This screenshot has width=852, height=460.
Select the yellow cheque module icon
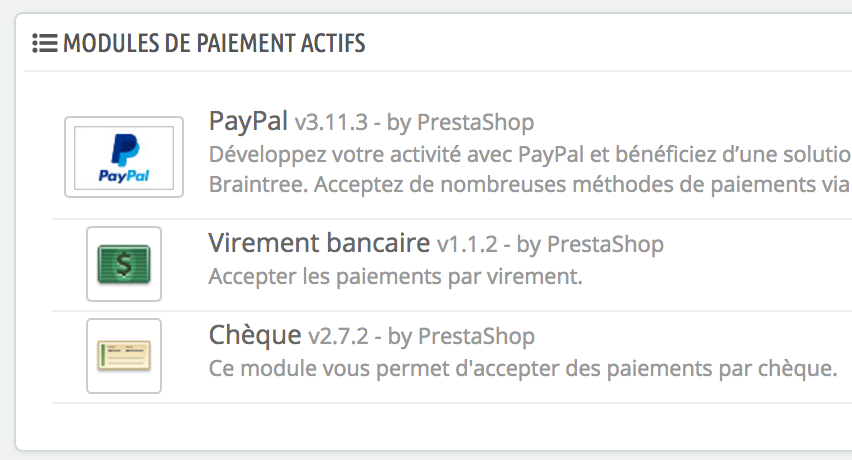pos(124,356)
